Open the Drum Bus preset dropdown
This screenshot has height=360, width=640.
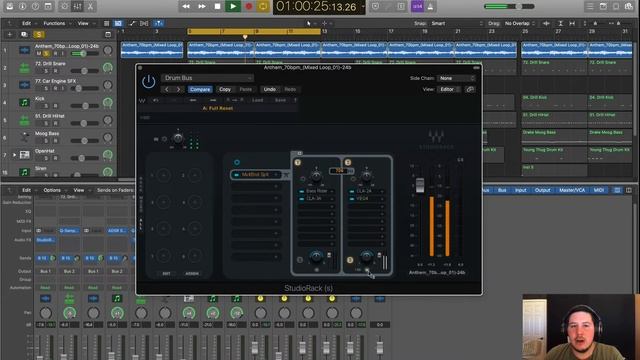click(x=207, y=78)
